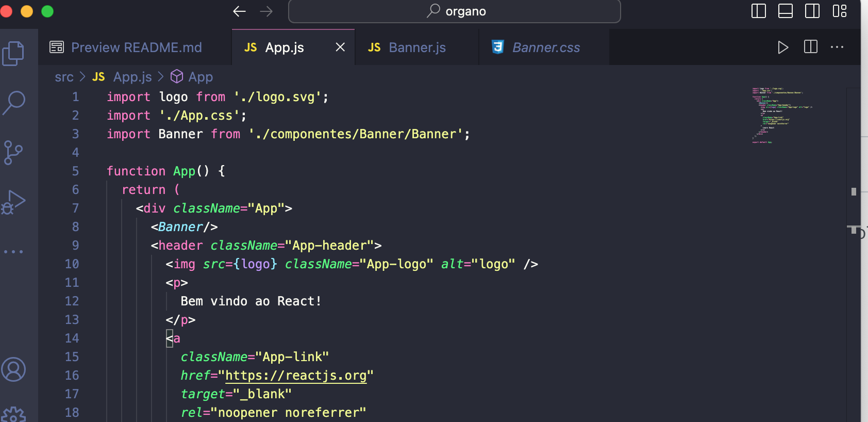Image resolution: width=868 pixels, height=422 pixels.
Task: Click the CSS file icon on Banner.css tab
Action: 497,47
